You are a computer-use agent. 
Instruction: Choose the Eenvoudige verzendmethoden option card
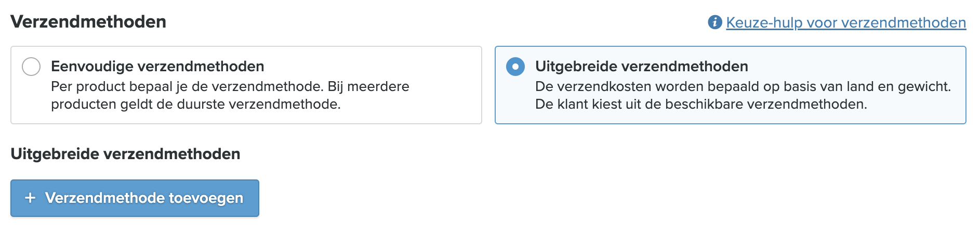246,85
